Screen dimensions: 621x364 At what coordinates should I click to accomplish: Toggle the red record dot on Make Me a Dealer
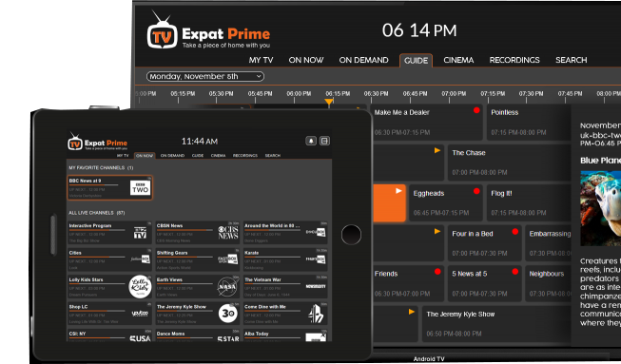point(476,110)
